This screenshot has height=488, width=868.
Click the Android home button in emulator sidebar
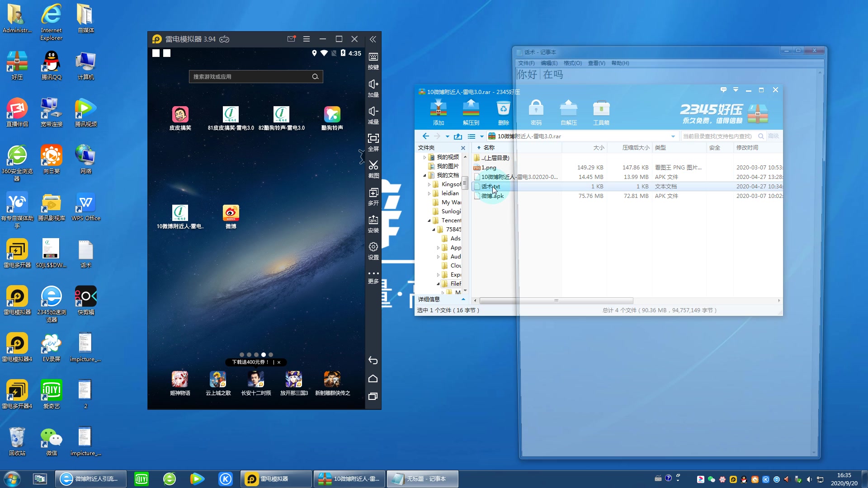[373, 378]
